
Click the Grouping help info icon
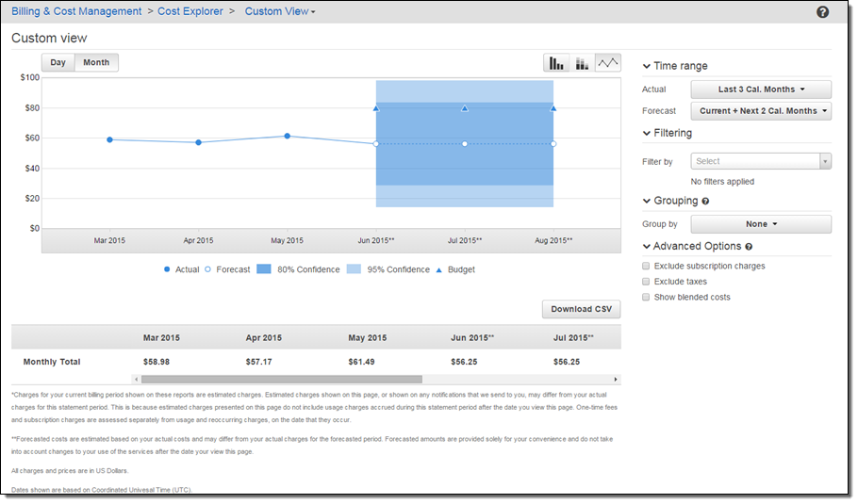pyautogui.click(x=705, y=201)
